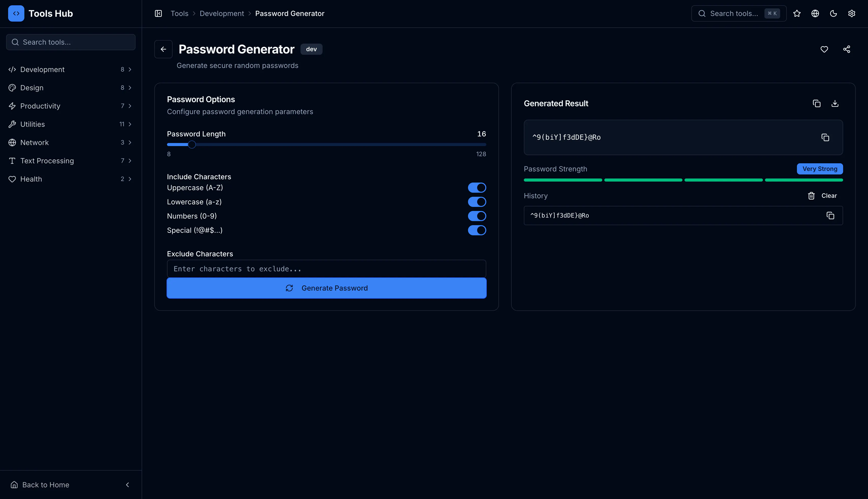Click the Password Length slider handle
The image size is (868, 499).
(x=192, y=145)
